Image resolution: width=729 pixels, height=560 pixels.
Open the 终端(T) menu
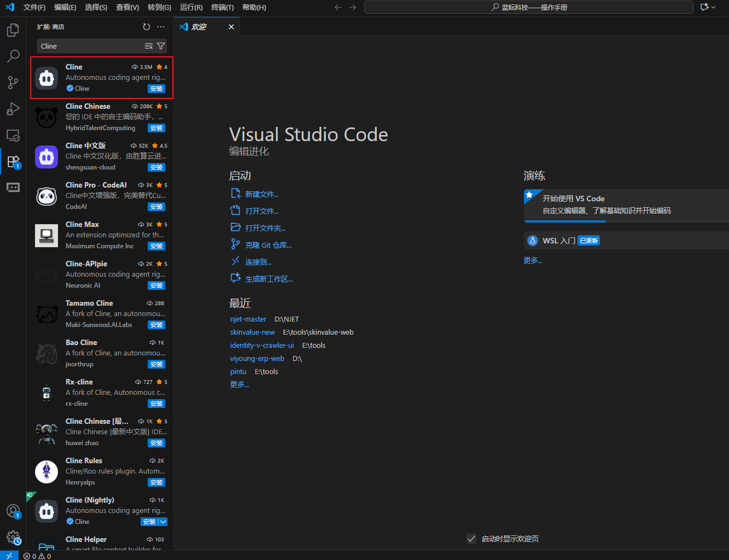point(222,7)
